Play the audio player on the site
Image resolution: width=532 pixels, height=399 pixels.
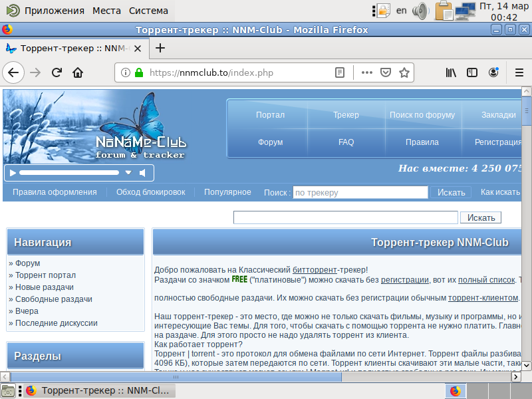tap(13, 173)
